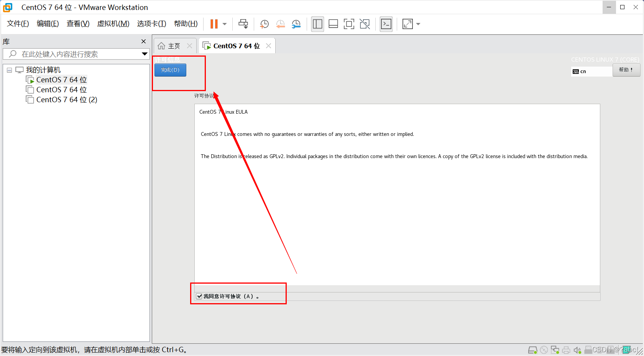This screenshot has width=644, height=356.
Task: Switch to Unity mode
Action: tap(365, 24)
